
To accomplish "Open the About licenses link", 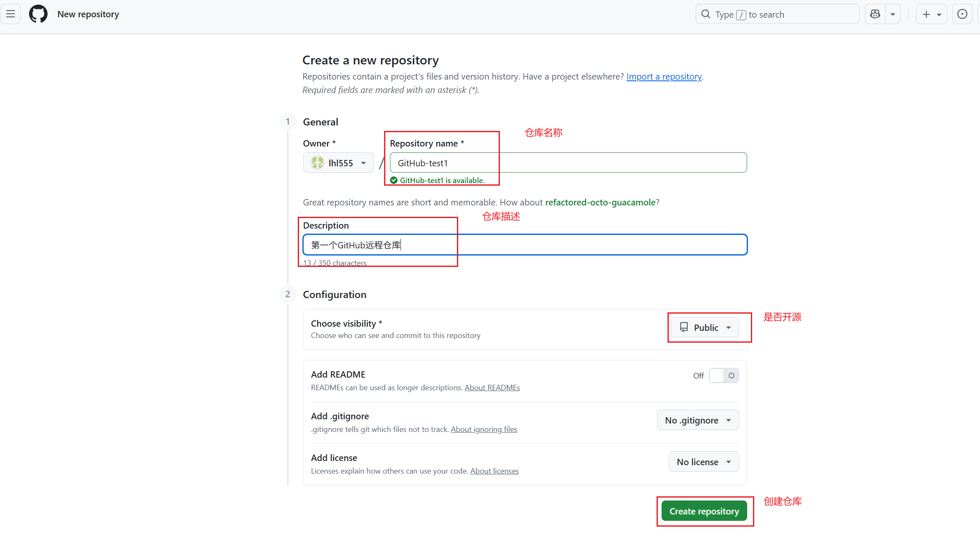I will pyautogui.click(x=494, y=471).
